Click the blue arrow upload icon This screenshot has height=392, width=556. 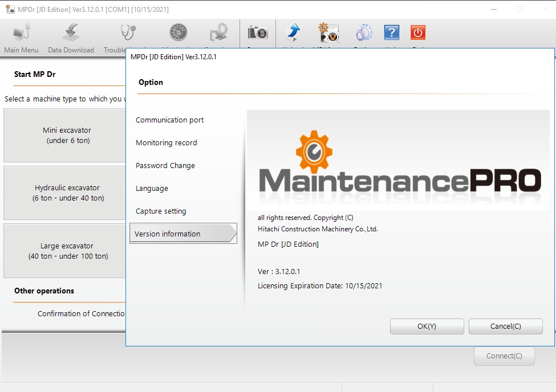coord(293,32)
